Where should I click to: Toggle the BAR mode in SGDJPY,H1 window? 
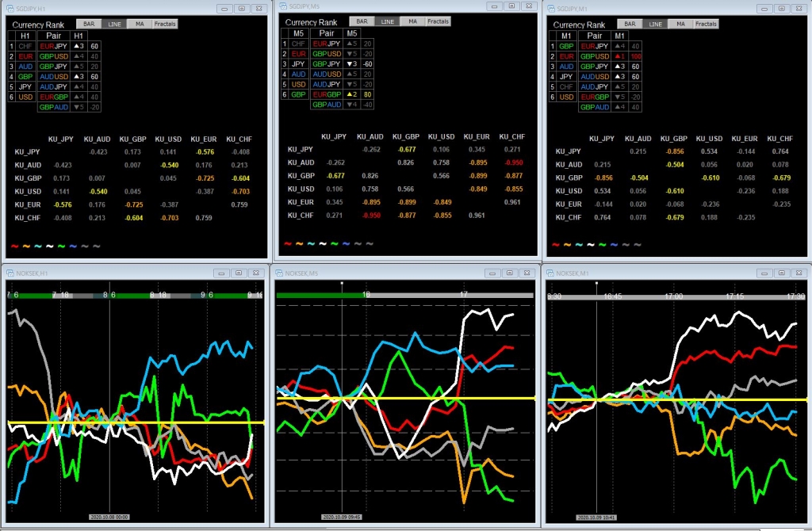point(86,24)
